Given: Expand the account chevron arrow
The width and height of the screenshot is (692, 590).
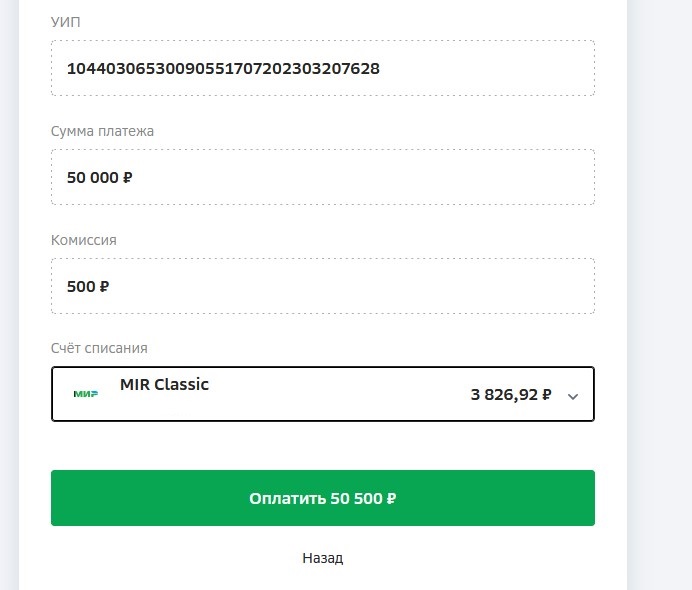Looking at the screenshot, I should point(573,396).
